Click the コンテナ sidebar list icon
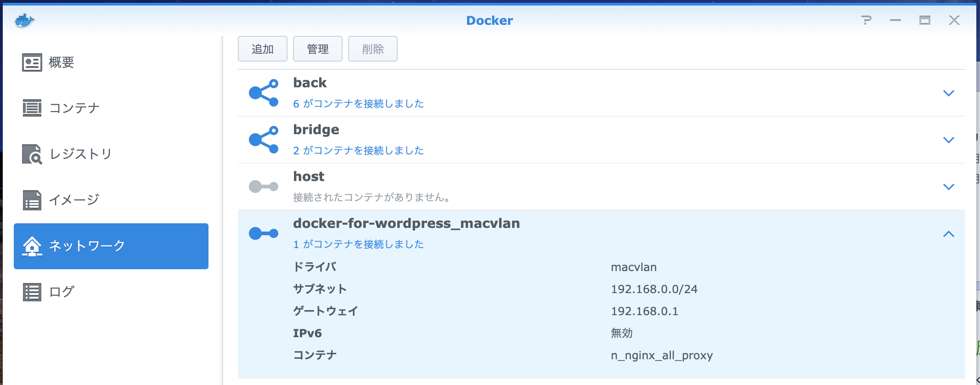The height and width of the screenshot is (385, 980). 32,108
